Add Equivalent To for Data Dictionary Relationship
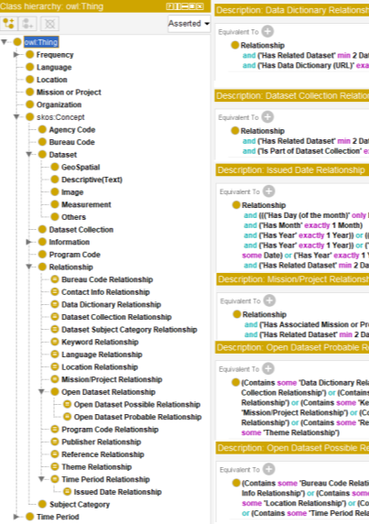The image size is (369, 524). (x=267, y=31)
